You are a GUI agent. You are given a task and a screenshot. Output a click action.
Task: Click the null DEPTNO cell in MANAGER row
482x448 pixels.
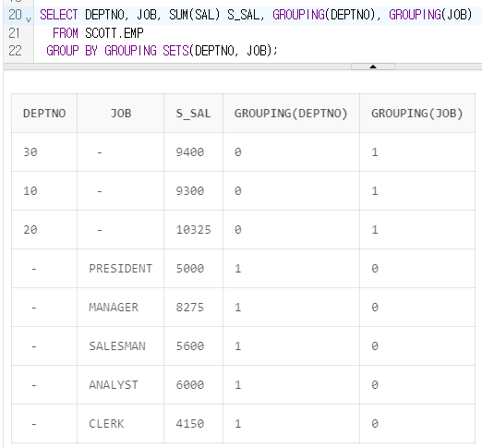[x=44, y=308]
